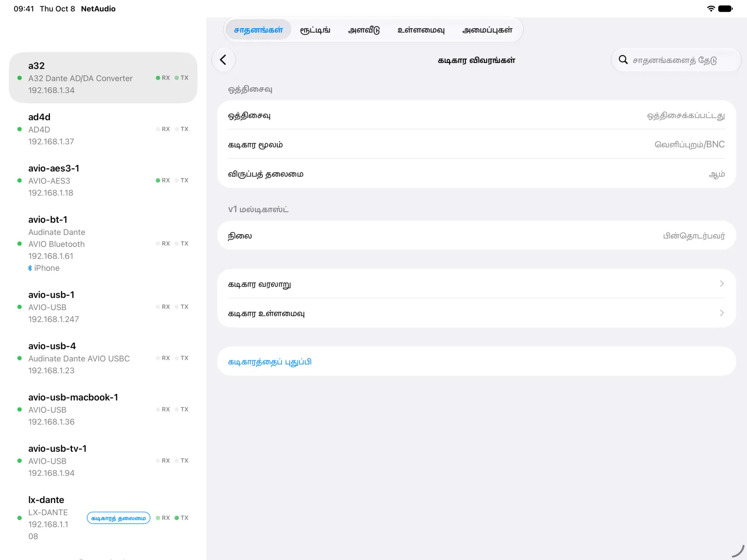This screenshot has height=560, width=747.
Task: Switch to the ரூட்டிங் tab
Action: (315, 30)
